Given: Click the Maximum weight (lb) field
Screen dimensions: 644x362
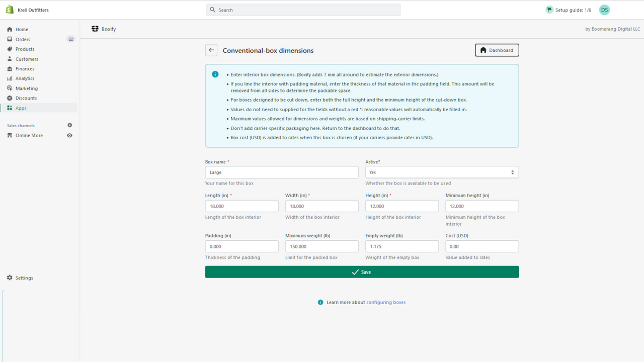Looking at the screenshot, I should [x=322, y=246].
